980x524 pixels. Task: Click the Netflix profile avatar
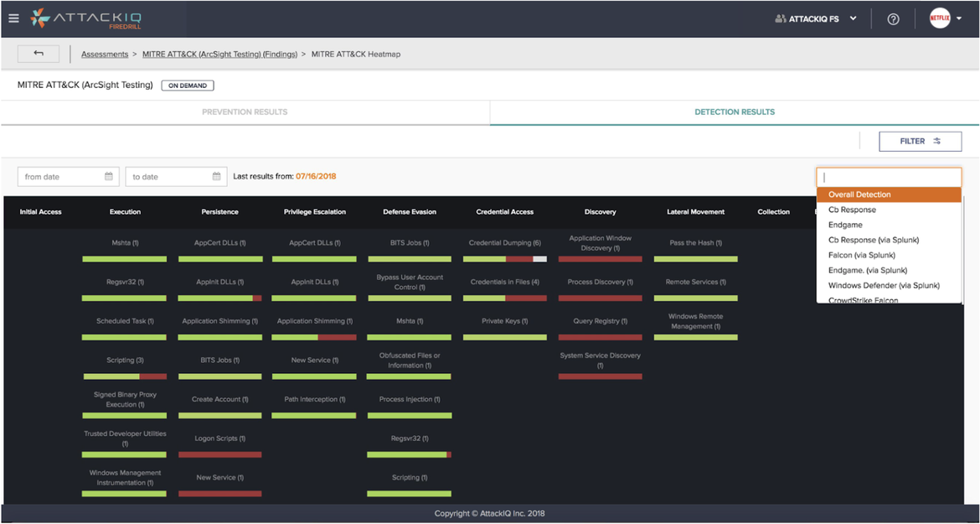click(x=940, y=18)
